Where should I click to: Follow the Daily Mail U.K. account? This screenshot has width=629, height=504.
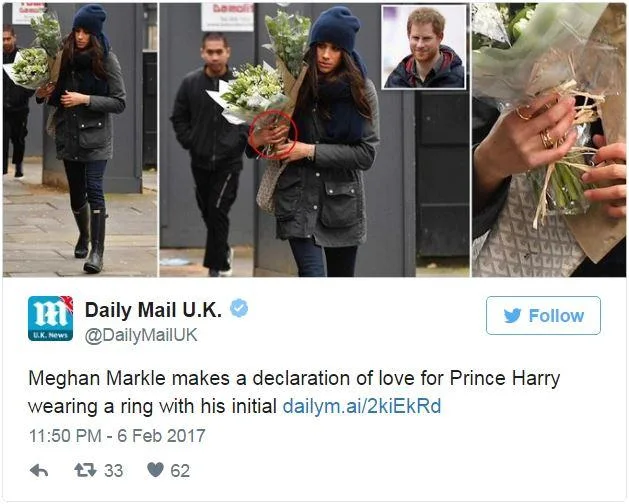tap(543, 316)
